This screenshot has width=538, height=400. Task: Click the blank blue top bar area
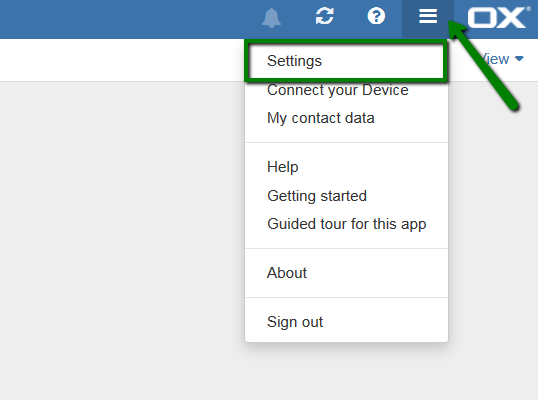click(127, 19)
